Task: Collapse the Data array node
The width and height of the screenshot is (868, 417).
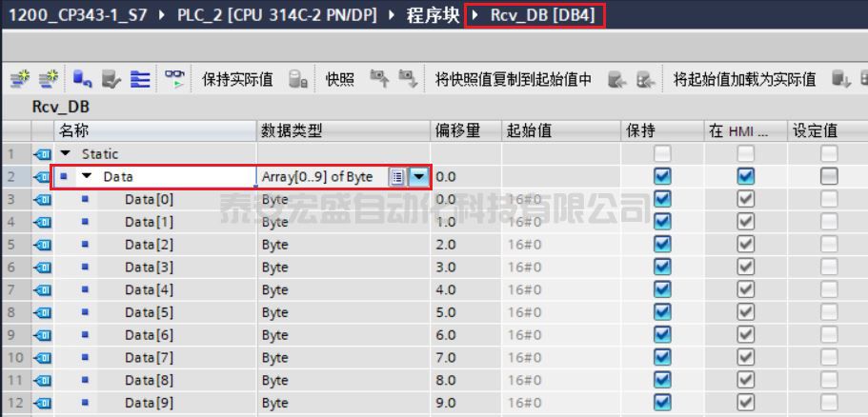Action: coord(88,177)
